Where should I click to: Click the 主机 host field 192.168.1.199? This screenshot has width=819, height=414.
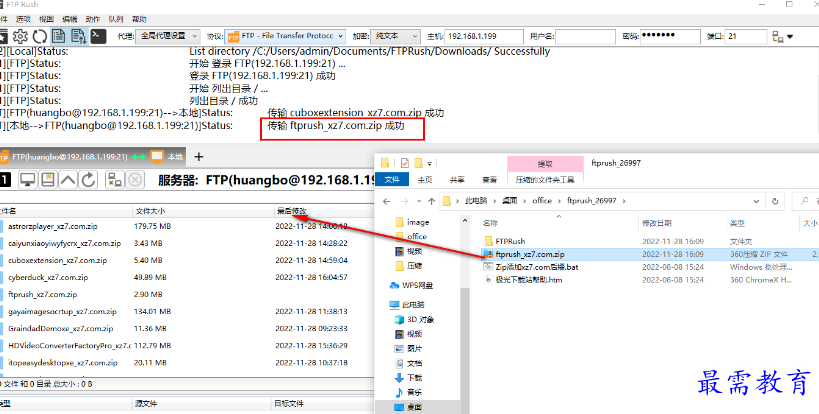(484, 37)
